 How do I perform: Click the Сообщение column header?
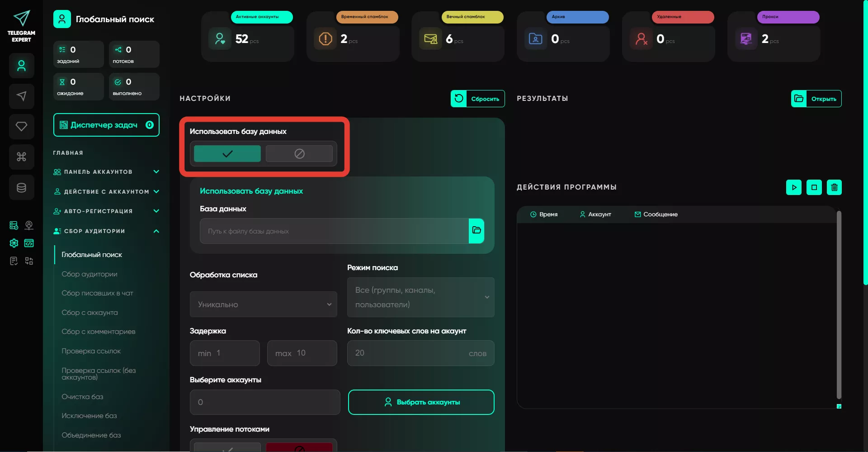pos(656,214)
